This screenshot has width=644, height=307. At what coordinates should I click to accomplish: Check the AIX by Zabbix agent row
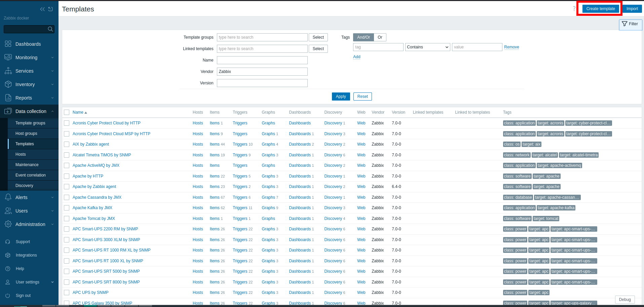67,144
